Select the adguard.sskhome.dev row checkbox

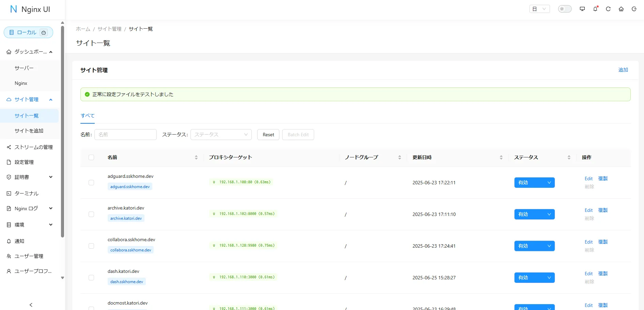[x=91, y=183]
